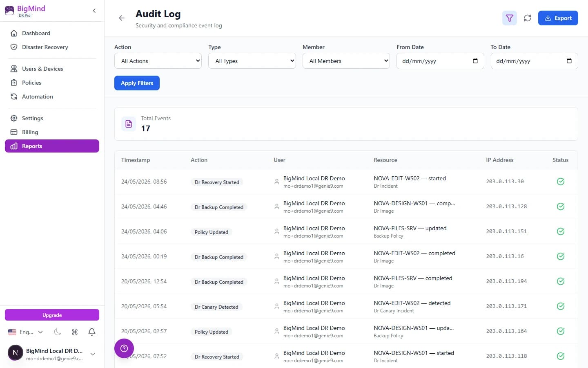Open the To Date calendar picker
Screen dimensions: 588x368
(569, 61)
